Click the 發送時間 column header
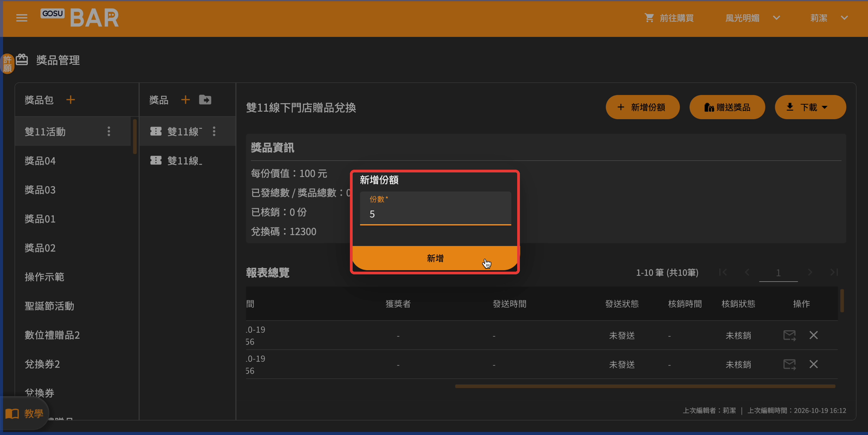This screenshot has height=435, width=868. (x=509, y=304)
